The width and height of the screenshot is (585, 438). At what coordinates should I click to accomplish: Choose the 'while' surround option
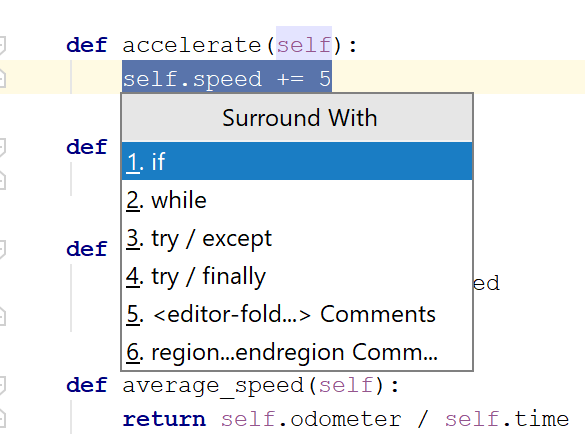[x=297, y=200]
